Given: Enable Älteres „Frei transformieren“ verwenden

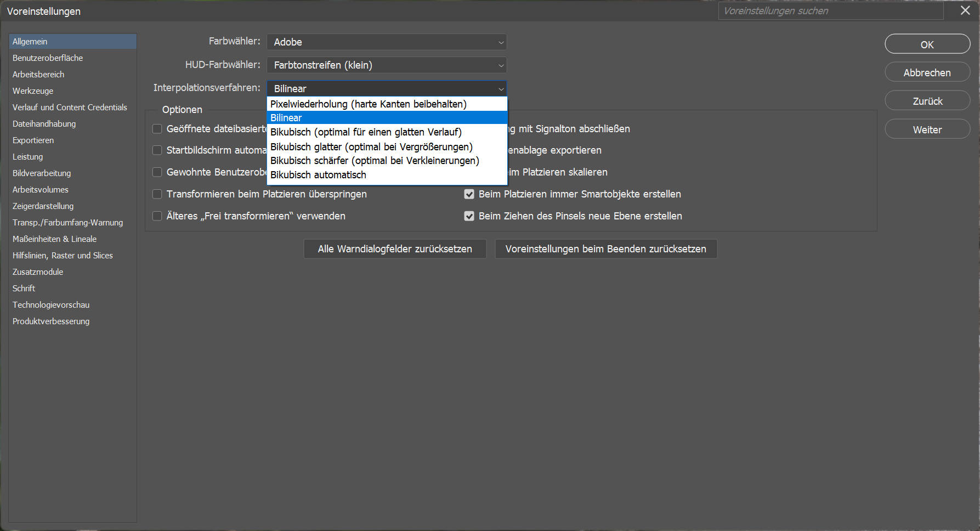Looking at the screenshot, I should click(157, 216).
